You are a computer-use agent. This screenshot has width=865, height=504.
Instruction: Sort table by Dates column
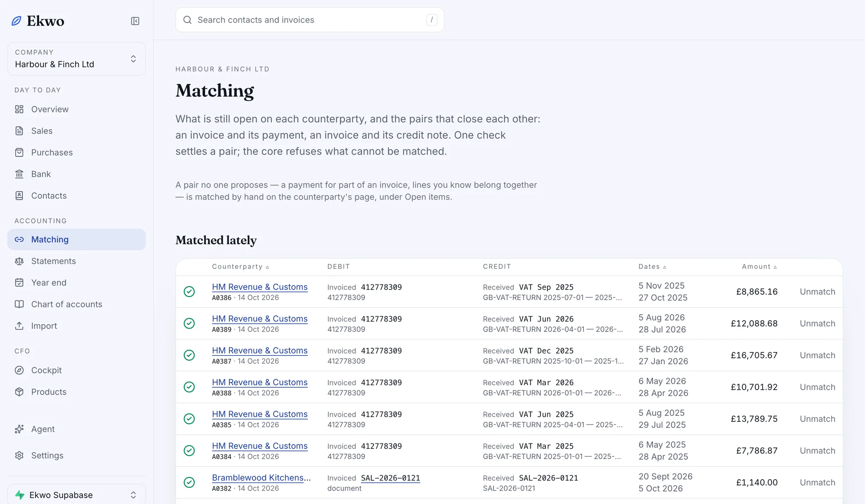click(x=652, y=267)
